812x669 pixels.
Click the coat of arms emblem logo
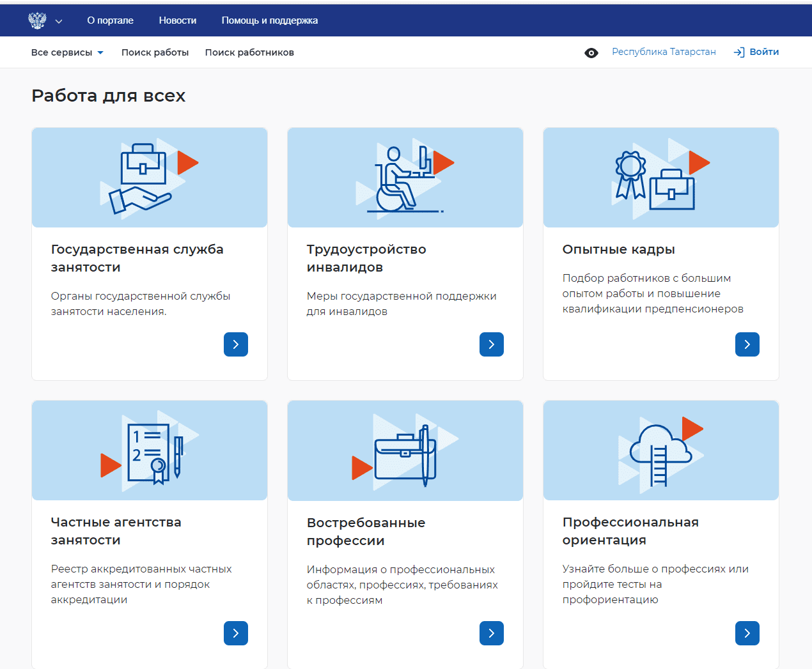click(37, 20)
